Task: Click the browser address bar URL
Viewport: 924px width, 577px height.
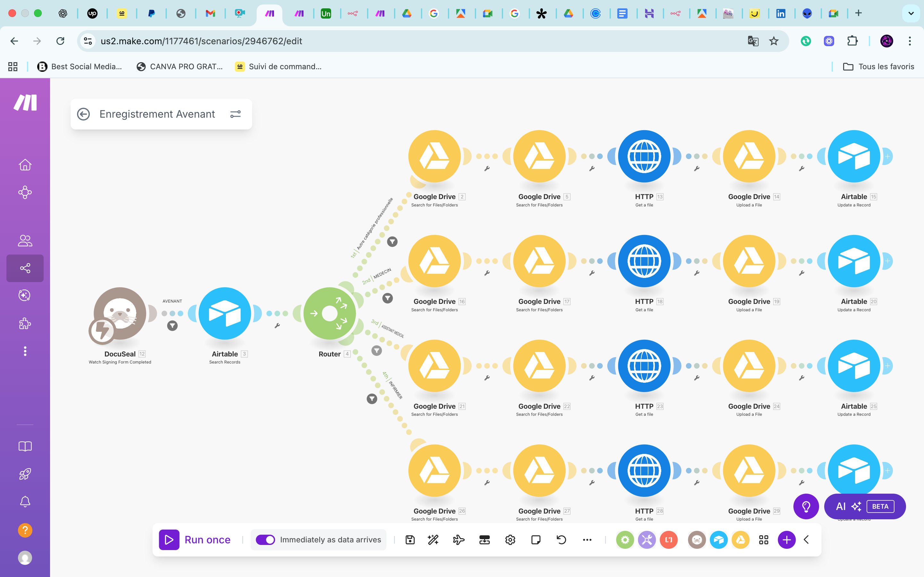Action: (201, 41)
